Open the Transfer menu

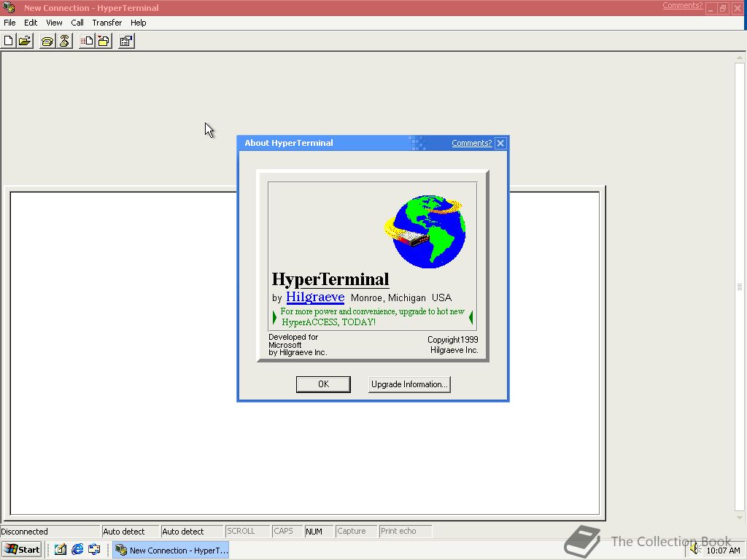point(107,23)
